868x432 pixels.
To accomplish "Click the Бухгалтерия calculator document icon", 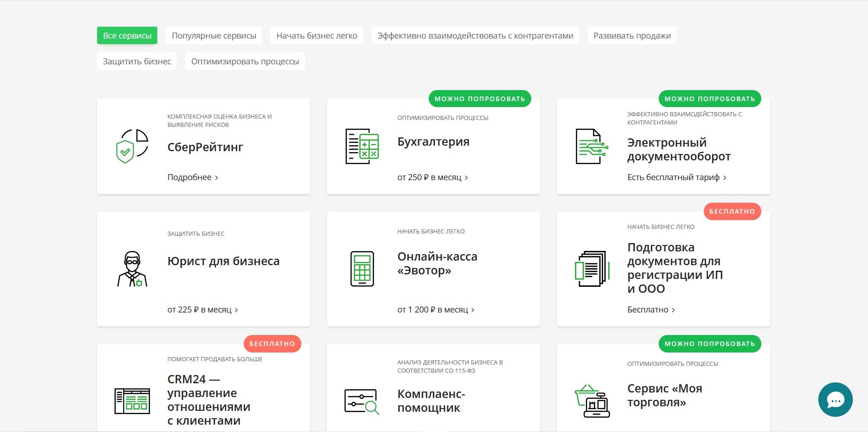I will 362,146.
